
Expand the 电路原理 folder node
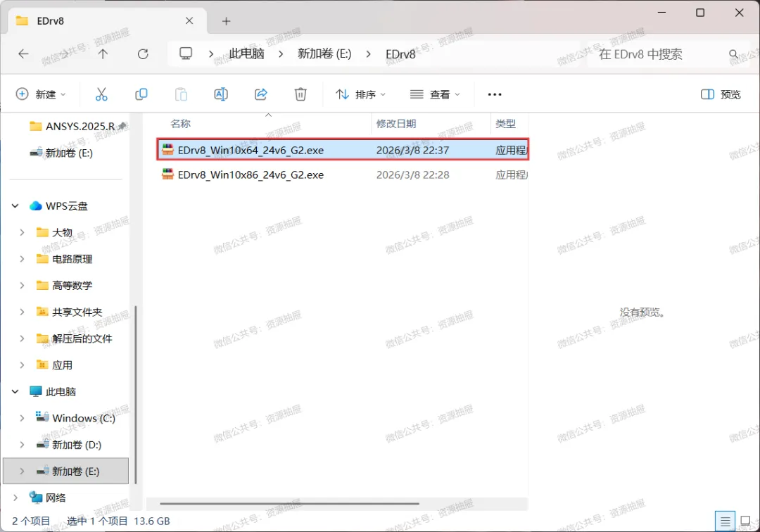(22, 259)
